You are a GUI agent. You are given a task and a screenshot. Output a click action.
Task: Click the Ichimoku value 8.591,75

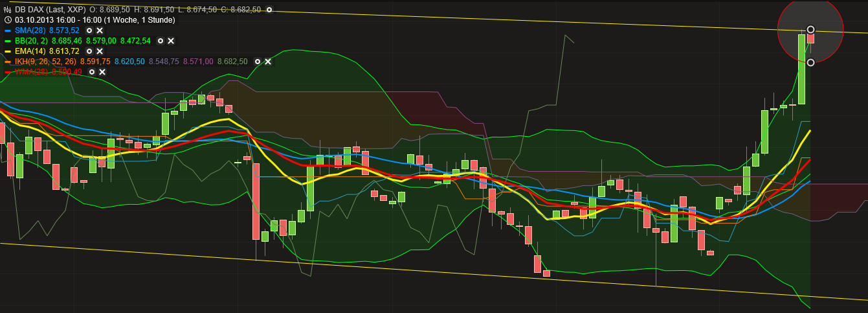(95, 62)
